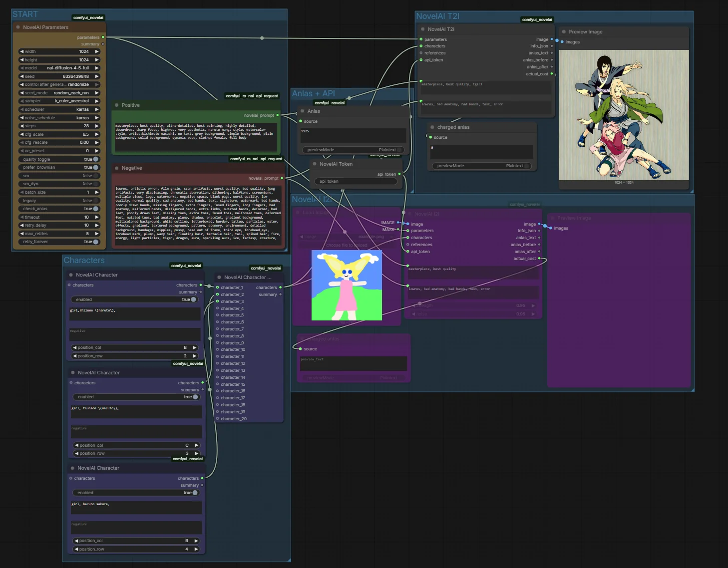Open the seed_mode dropdown

pos(59,93)
